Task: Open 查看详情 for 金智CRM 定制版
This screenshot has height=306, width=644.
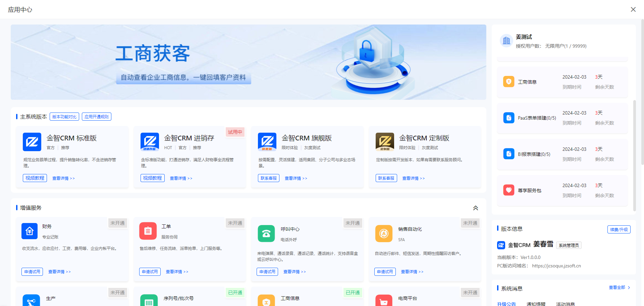Action: pyautogui.click(x=414, y=178)
